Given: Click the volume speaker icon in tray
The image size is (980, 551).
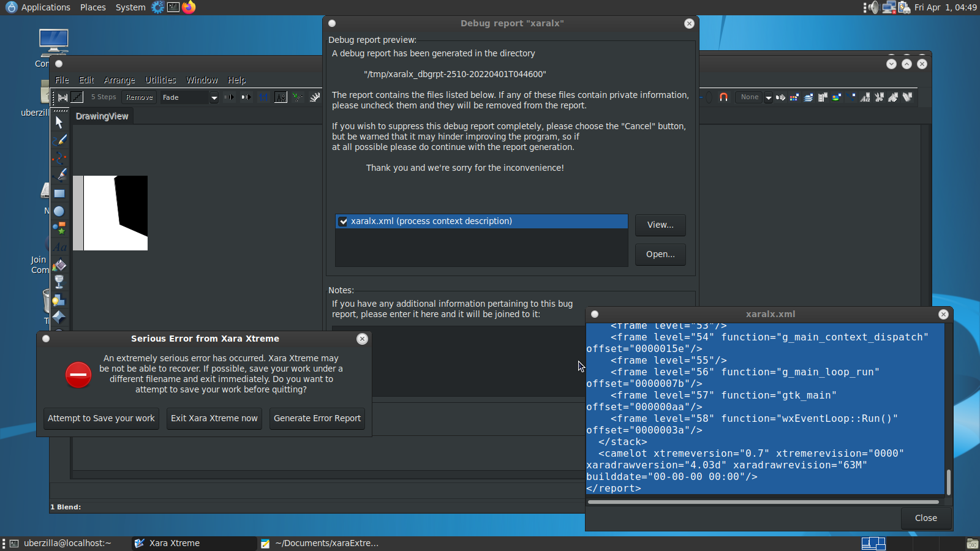Looking at the screenshot, I should [x=873, y=7].
